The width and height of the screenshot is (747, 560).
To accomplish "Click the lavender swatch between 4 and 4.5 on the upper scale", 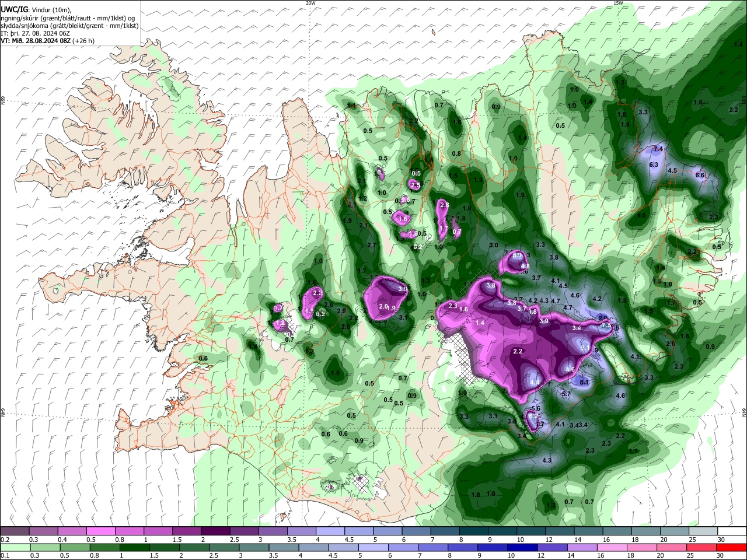I will click(x=329, y=531).
